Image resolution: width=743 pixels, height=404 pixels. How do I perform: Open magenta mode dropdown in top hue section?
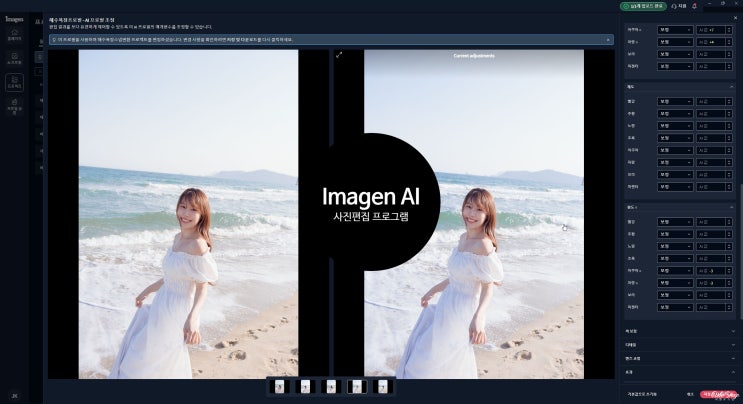pos(675,67)
